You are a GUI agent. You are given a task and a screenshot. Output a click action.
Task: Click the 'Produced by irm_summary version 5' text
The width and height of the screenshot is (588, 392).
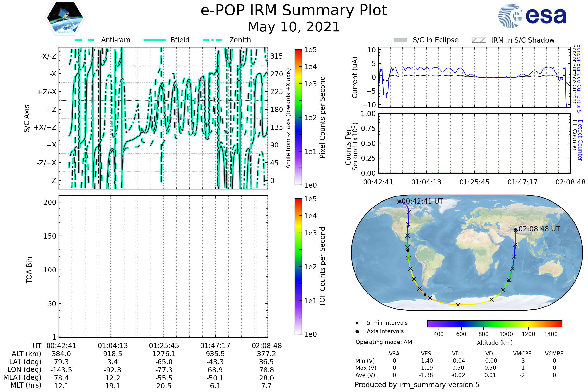click(x=417, y=385)
